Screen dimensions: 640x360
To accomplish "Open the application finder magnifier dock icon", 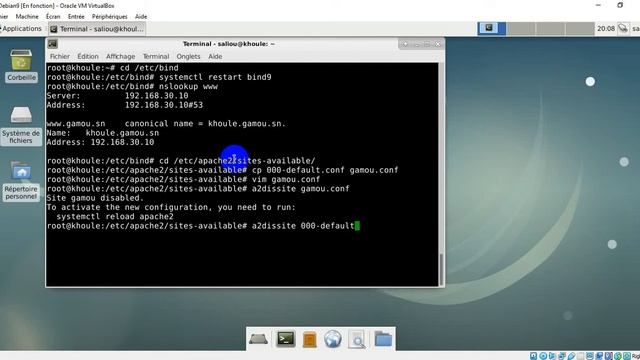I will 358,340.
